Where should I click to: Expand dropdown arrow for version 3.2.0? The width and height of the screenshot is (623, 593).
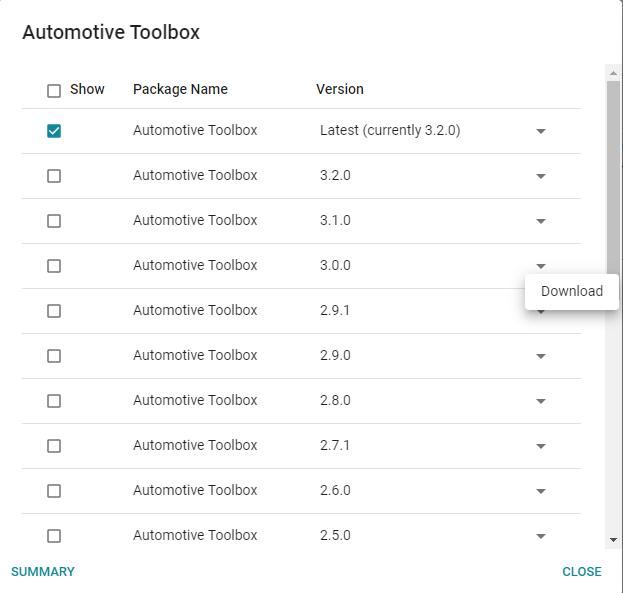[x=541, y=176]
